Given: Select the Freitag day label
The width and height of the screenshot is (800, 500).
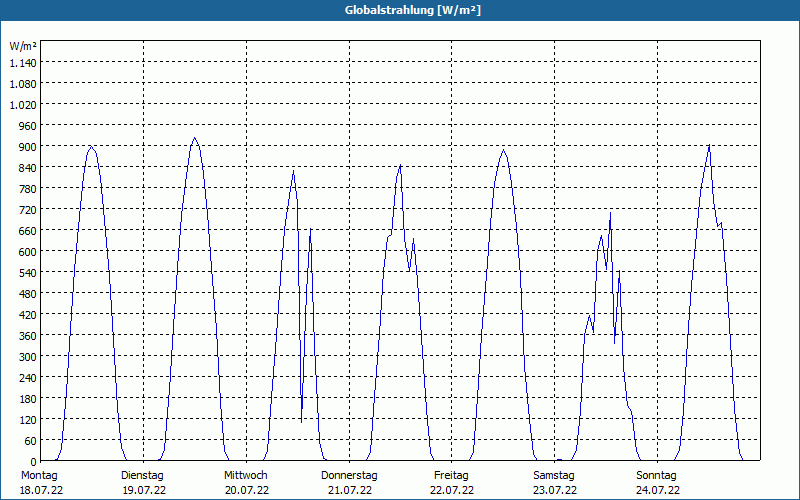Looking at the screenshot, I should (x=452, y=476).
